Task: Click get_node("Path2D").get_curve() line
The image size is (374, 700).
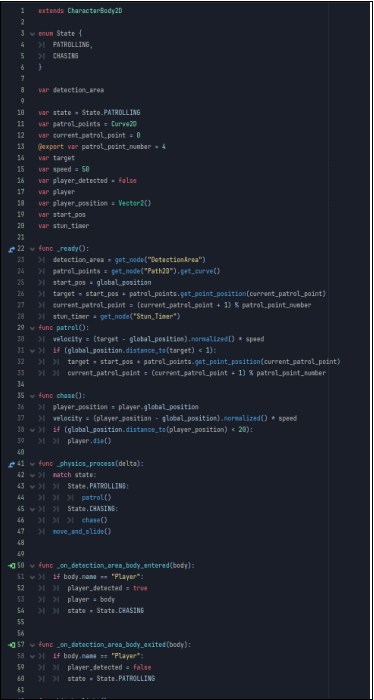Action: (137, 271)
